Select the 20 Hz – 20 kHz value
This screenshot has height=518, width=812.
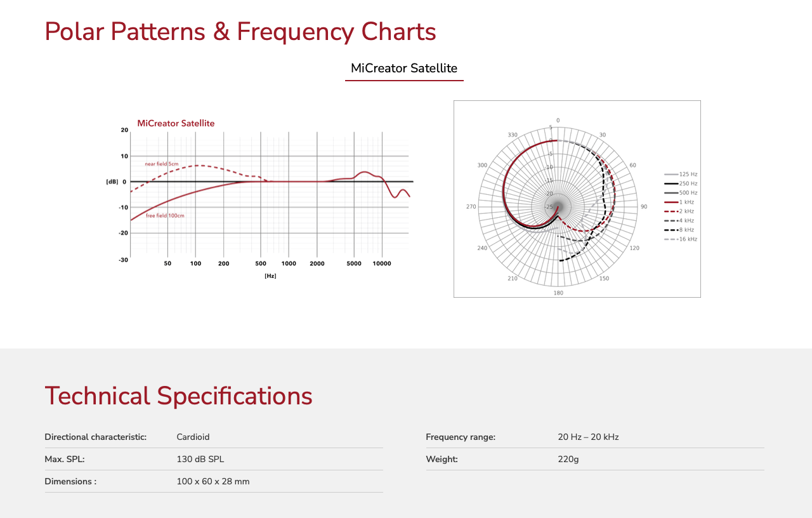pos(588,437)
